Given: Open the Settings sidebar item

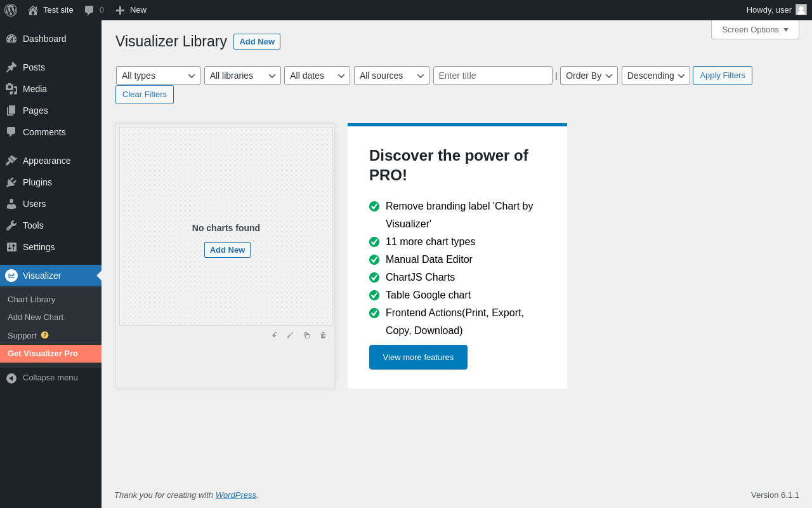Looking at the screenshot, I should point(51,247).
